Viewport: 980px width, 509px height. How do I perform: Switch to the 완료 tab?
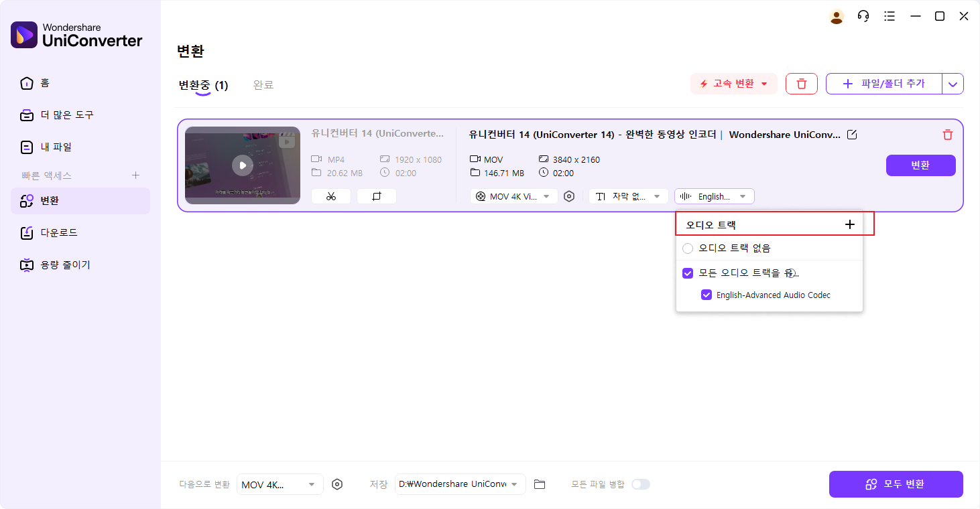(263, 85)
